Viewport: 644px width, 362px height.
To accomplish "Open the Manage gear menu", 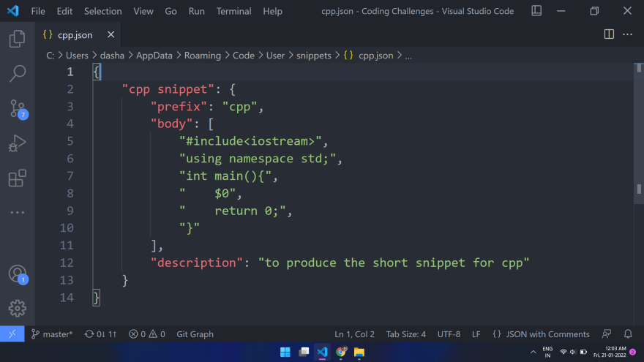I will click(x=18, y=308).
